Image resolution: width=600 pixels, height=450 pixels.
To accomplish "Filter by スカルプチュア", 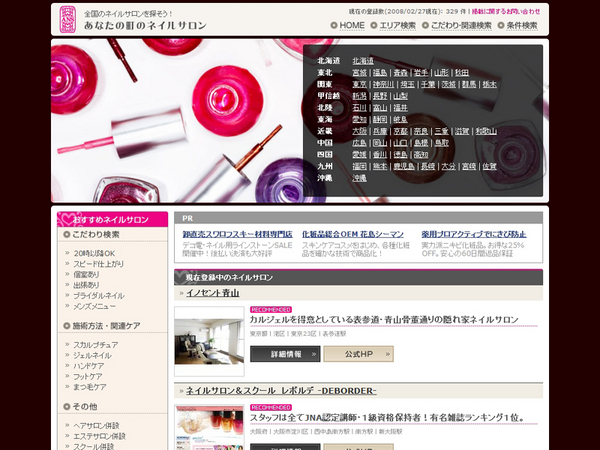I will pyautogui.click(x=95, y=345).
